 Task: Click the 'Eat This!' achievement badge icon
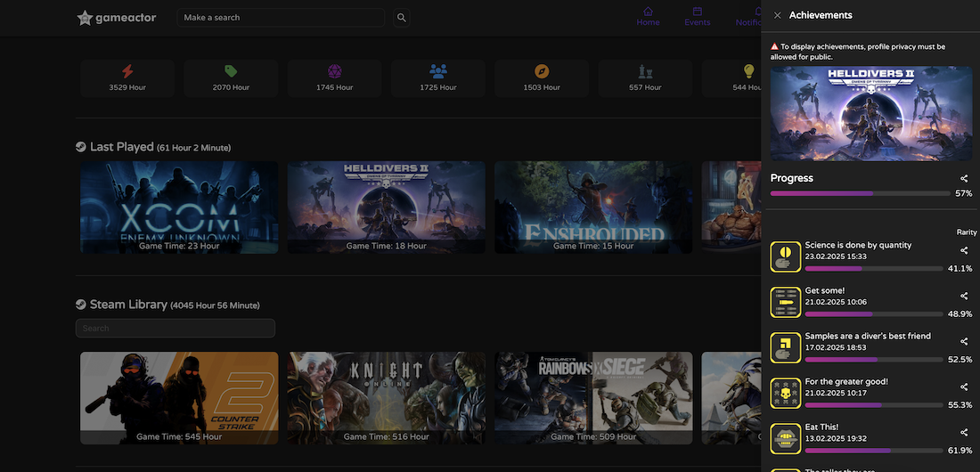click(x=785, y=438)
